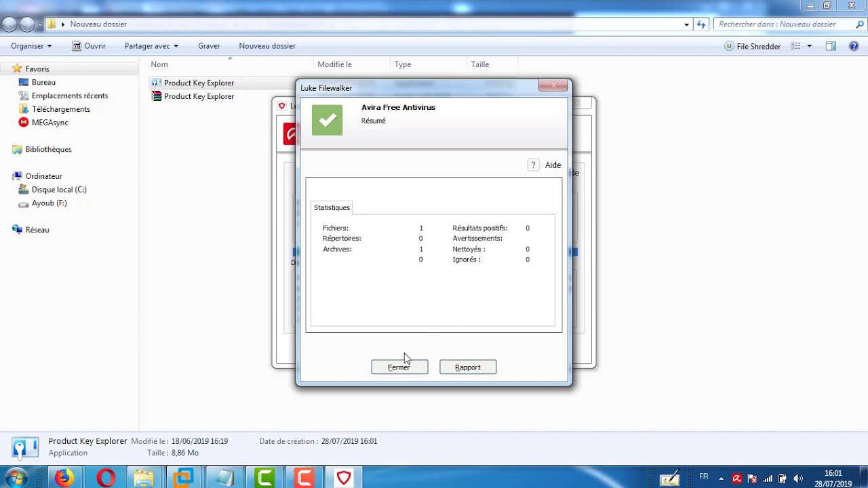Open Emplacements récents in the sidebar
868x488 pixels.
point(69,96)
